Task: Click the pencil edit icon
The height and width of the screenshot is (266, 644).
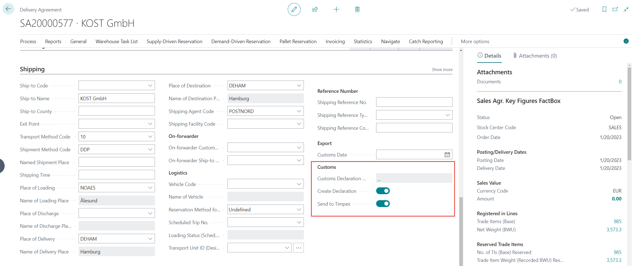Action: pyautogui.click(x=294, y=10)
